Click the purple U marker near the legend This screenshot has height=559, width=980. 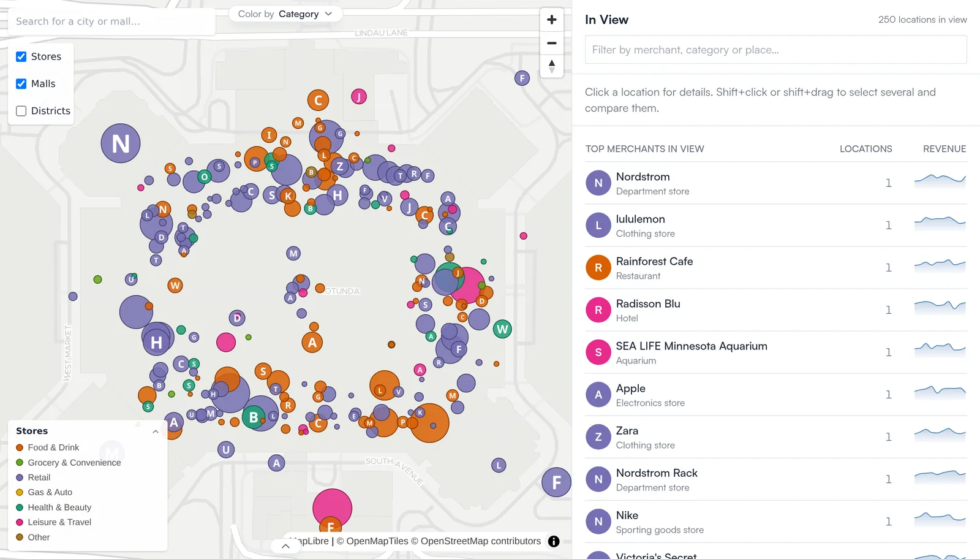[x=226, y=450]
